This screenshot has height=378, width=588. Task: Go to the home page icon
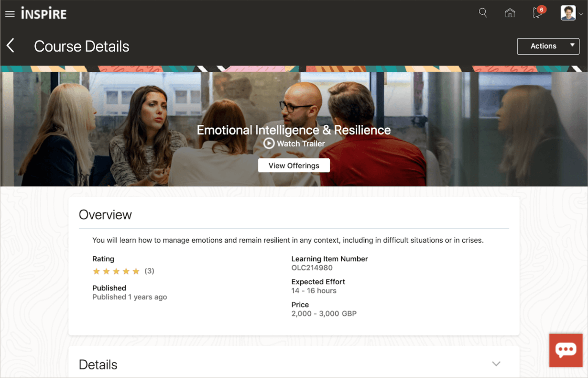(510, 13)
